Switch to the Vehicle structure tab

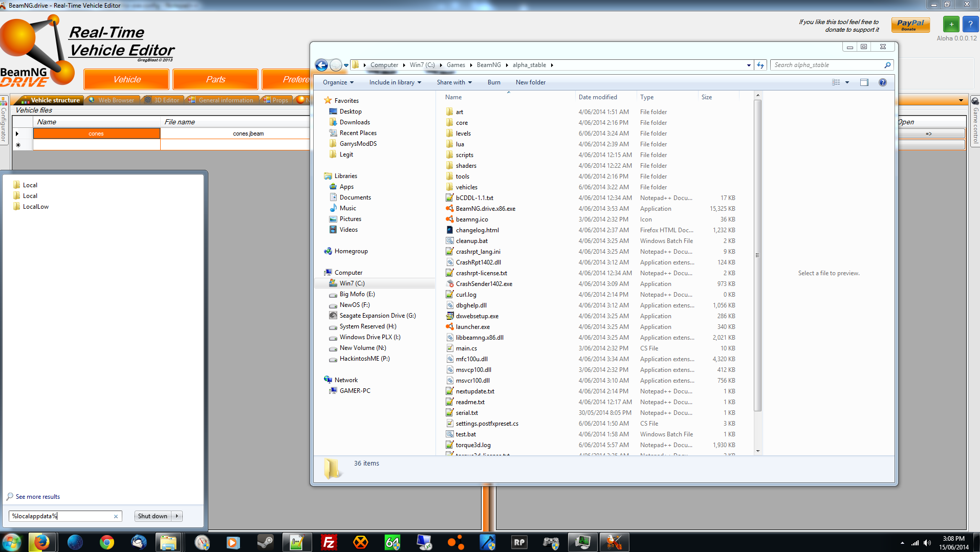[x=51, y=100]
